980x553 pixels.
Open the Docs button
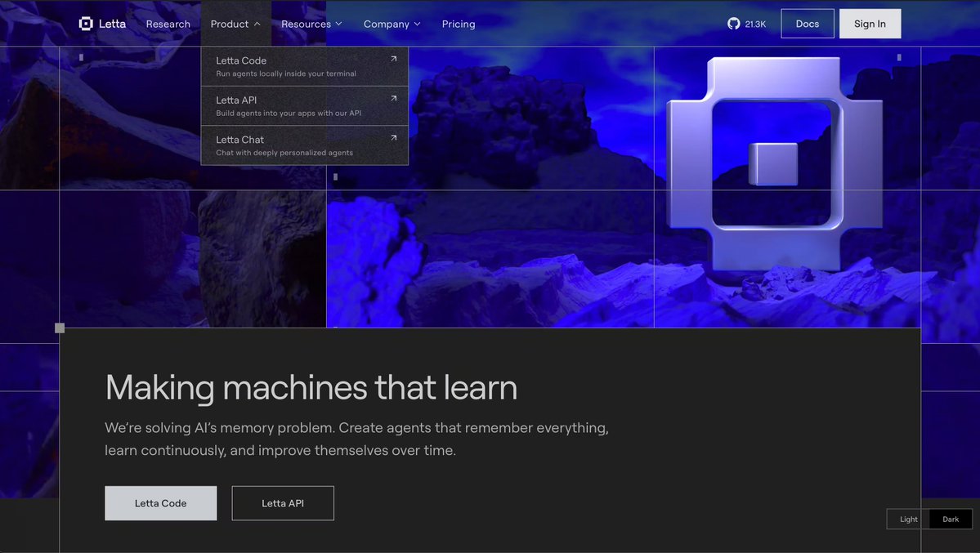point(807,24)
